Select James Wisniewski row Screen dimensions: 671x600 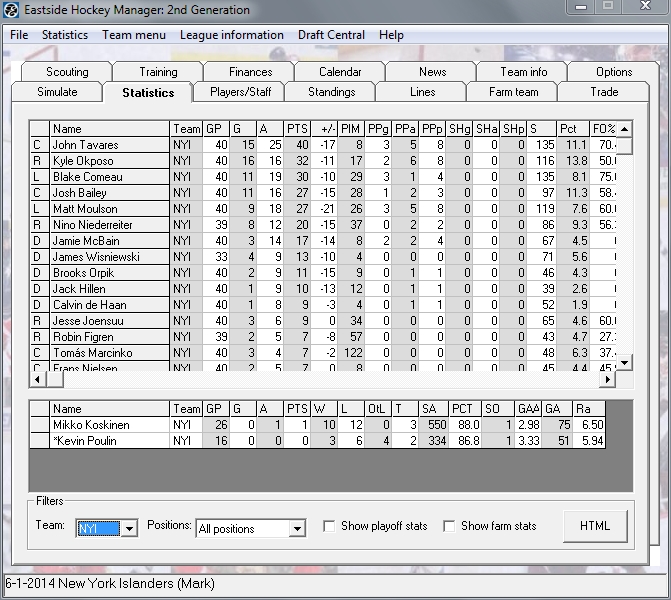pos(323,257)
